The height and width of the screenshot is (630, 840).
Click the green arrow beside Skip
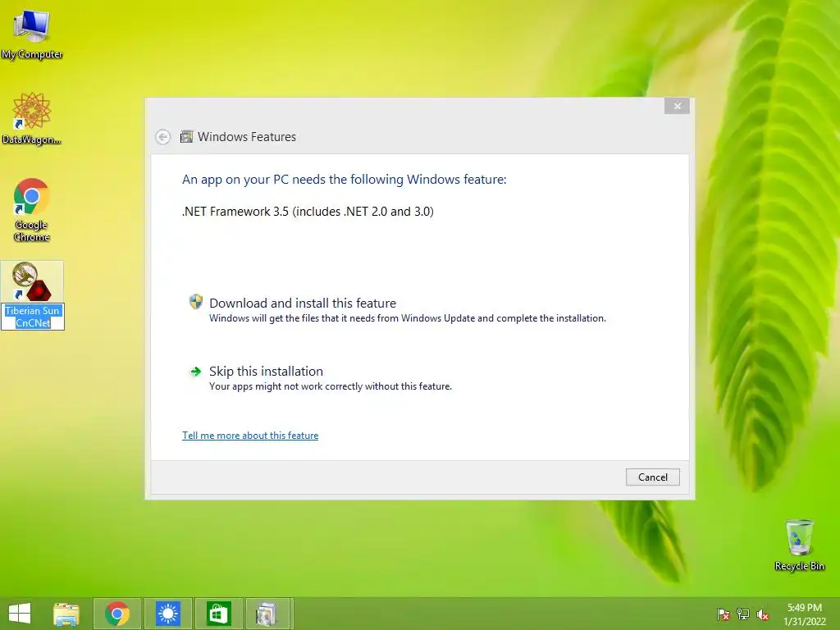pos(195,372)
